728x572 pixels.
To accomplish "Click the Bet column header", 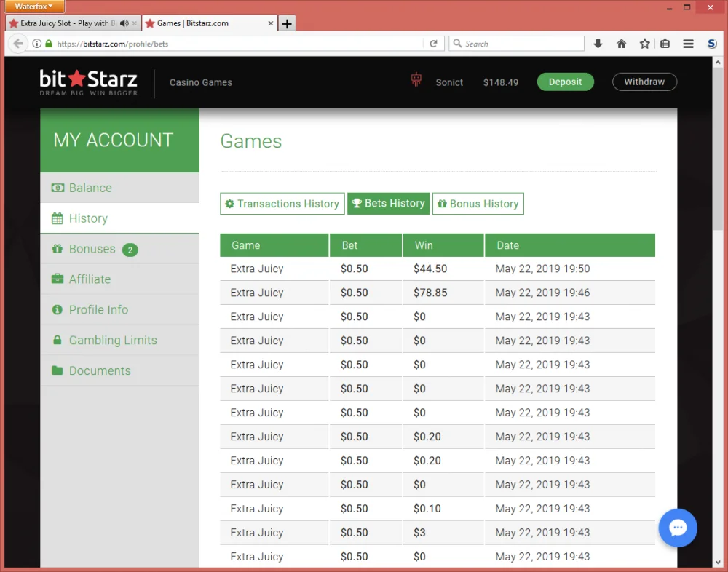I will pyautogui.click(x=366, y=245).
